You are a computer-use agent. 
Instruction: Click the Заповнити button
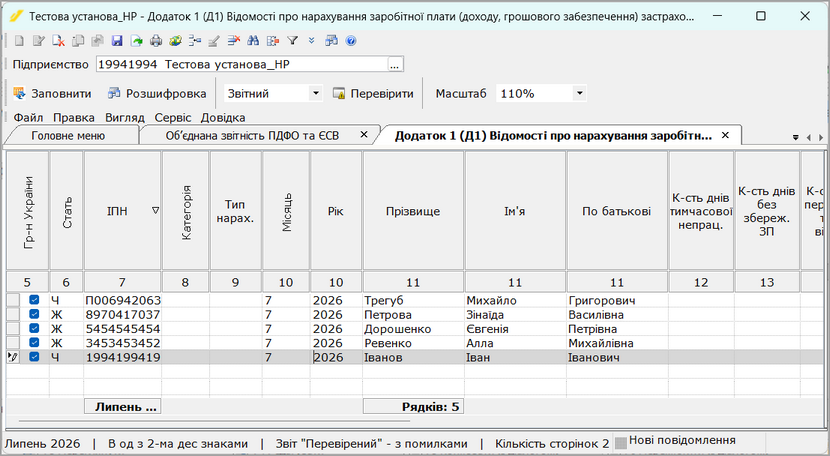52,94
